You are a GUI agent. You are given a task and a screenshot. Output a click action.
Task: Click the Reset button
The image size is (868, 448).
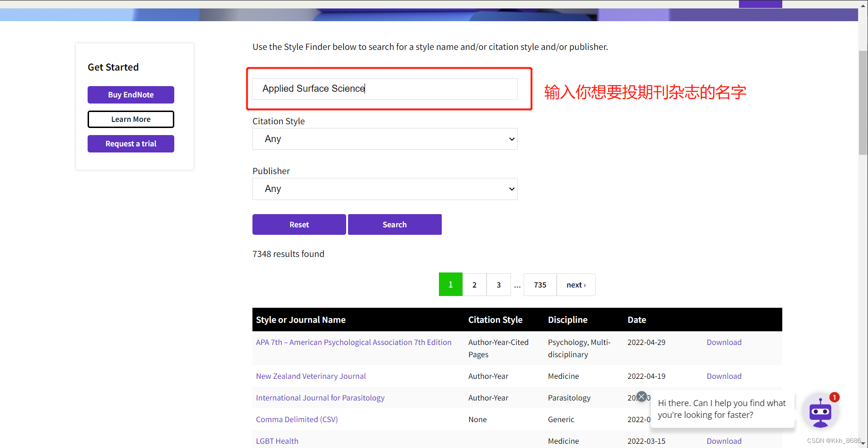tap(299, 224)
